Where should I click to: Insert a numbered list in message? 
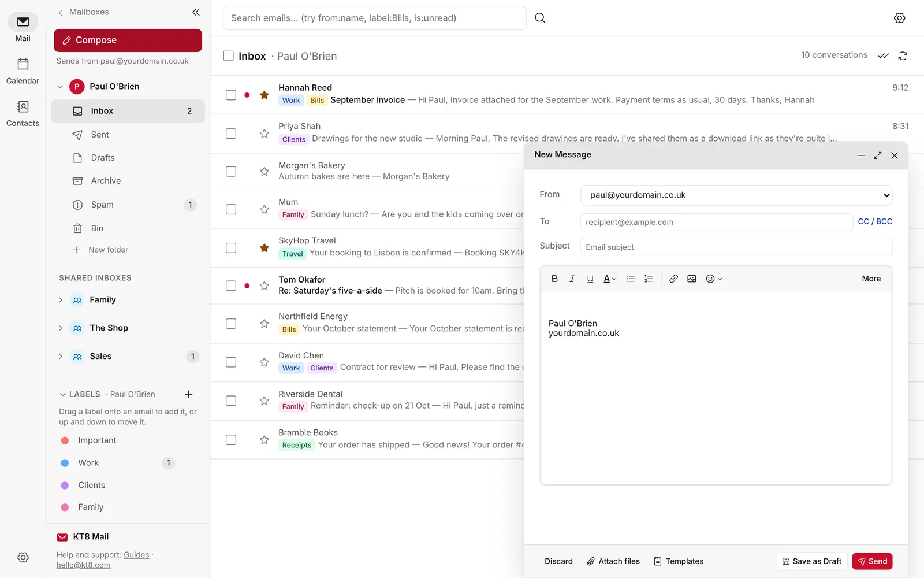click(x=649, y=279)
